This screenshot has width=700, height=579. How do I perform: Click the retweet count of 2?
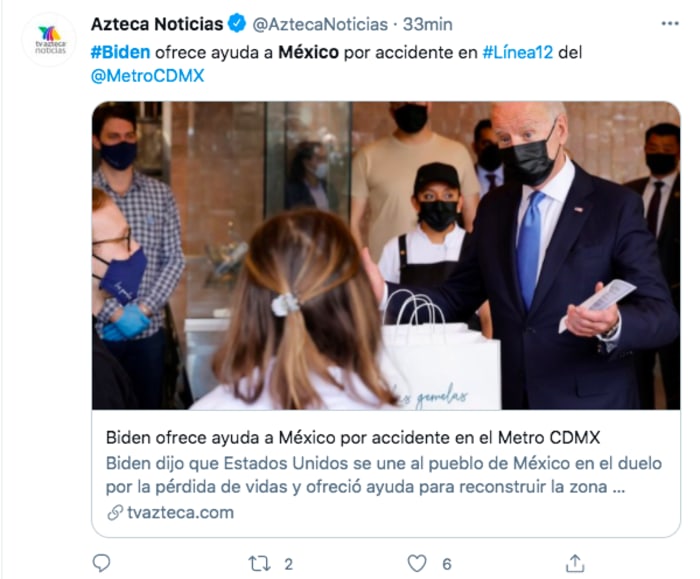[289, 564]
